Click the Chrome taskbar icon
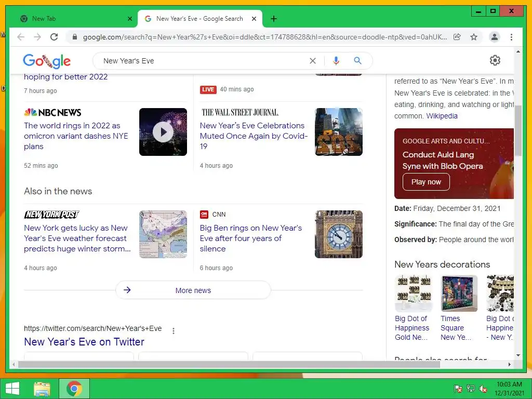The width and height of the screenshot is (532, 399). tap(74, 389)
